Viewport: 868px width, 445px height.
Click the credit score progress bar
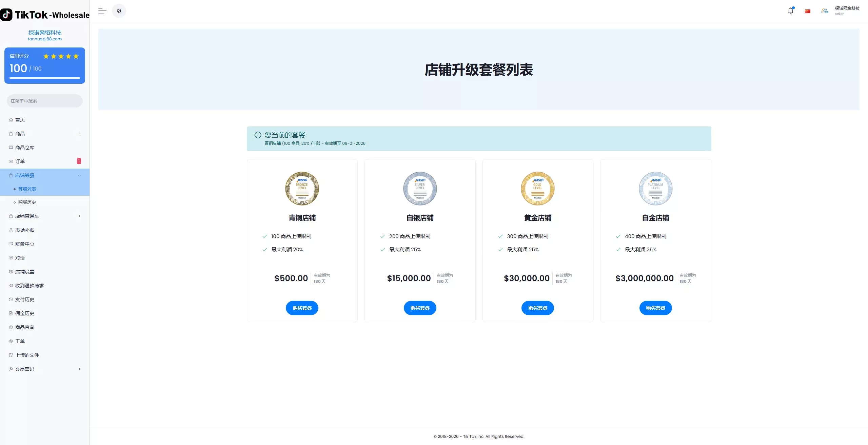pos(45,78)
